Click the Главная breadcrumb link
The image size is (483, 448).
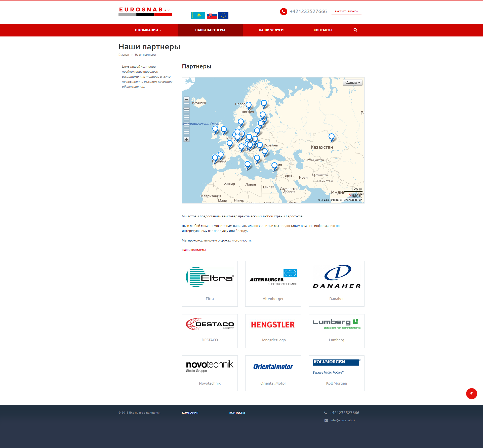tap(124, 55)
